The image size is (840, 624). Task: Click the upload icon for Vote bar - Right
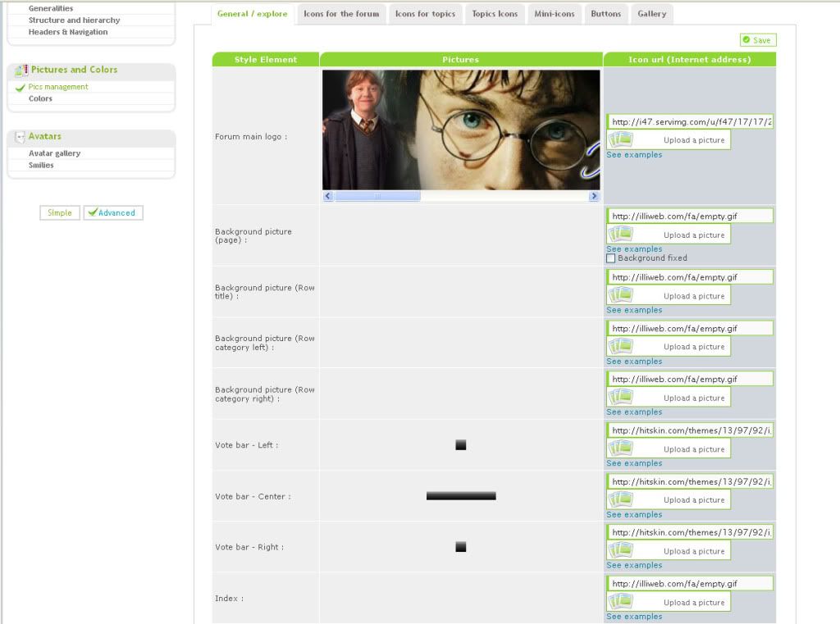621,551
